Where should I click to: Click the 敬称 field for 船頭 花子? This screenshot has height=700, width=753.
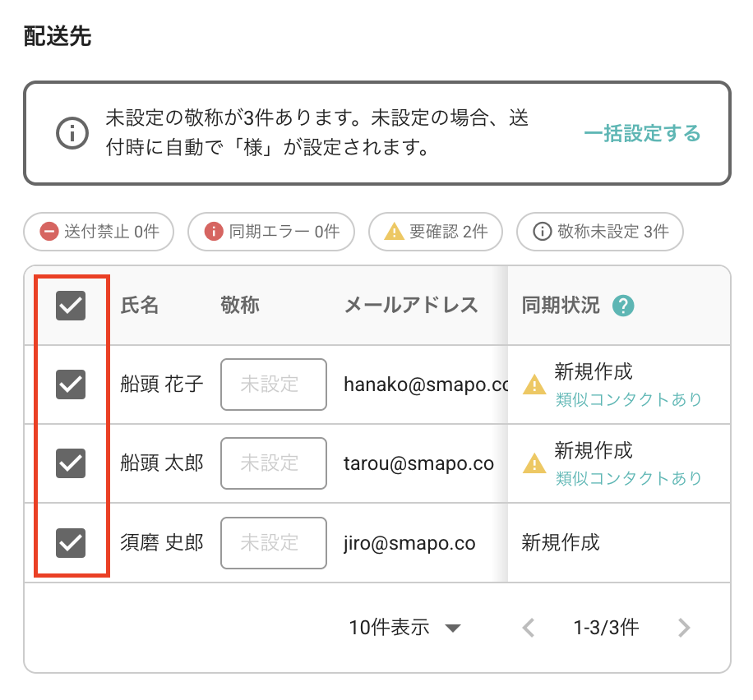[274, 385]
